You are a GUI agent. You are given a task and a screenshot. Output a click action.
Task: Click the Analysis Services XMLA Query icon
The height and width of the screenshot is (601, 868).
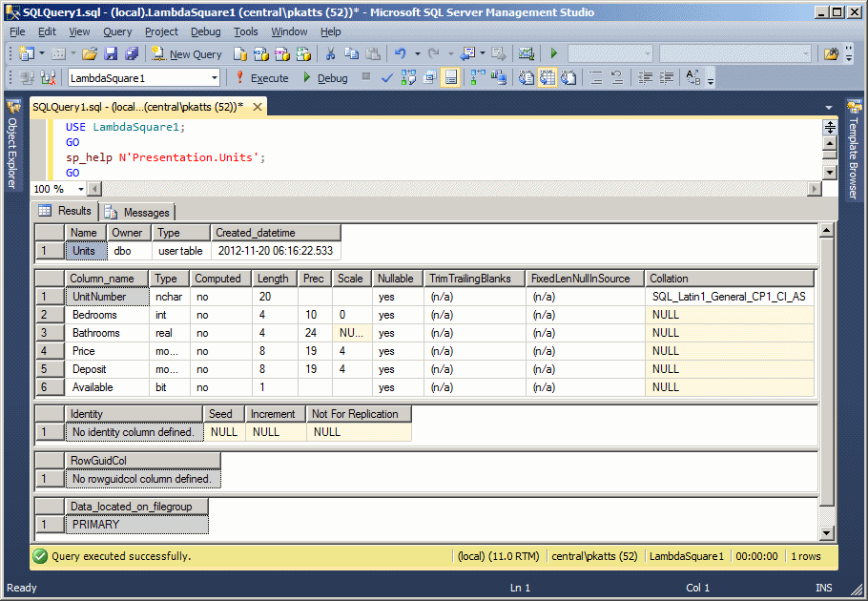303,53
